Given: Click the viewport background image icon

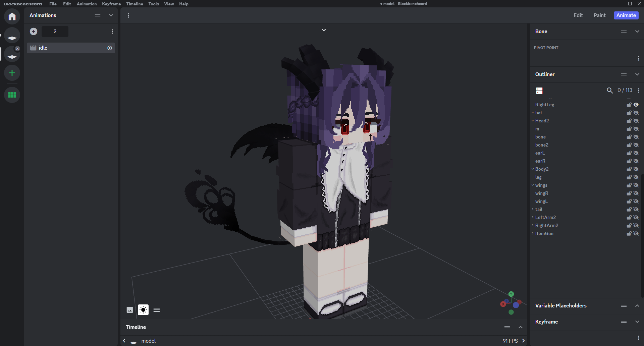Looking at the screenshot, I should tap(130, 310).
